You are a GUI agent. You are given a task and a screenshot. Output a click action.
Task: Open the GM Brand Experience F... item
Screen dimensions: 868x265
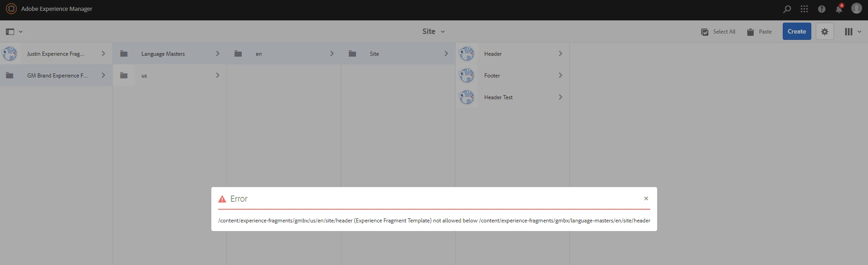(58, 75)
